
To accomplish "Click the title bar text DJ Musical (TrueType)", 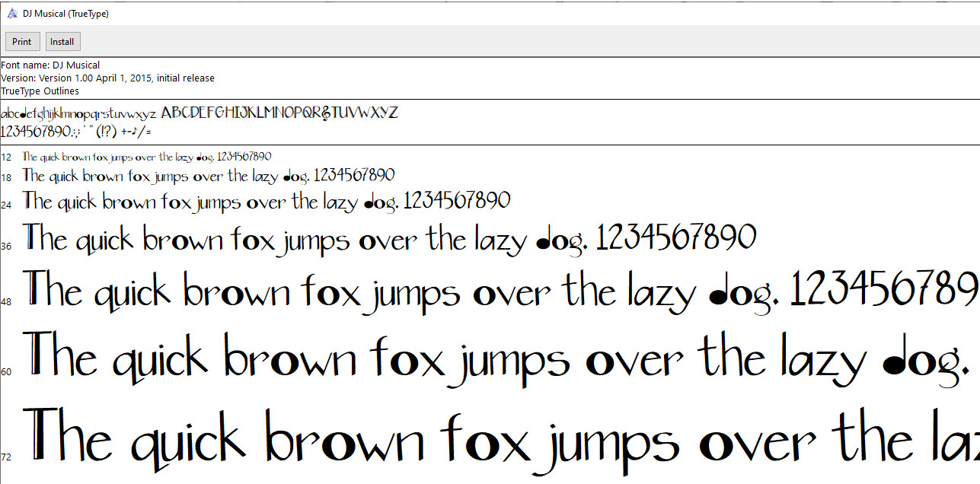I will (67, 13).
